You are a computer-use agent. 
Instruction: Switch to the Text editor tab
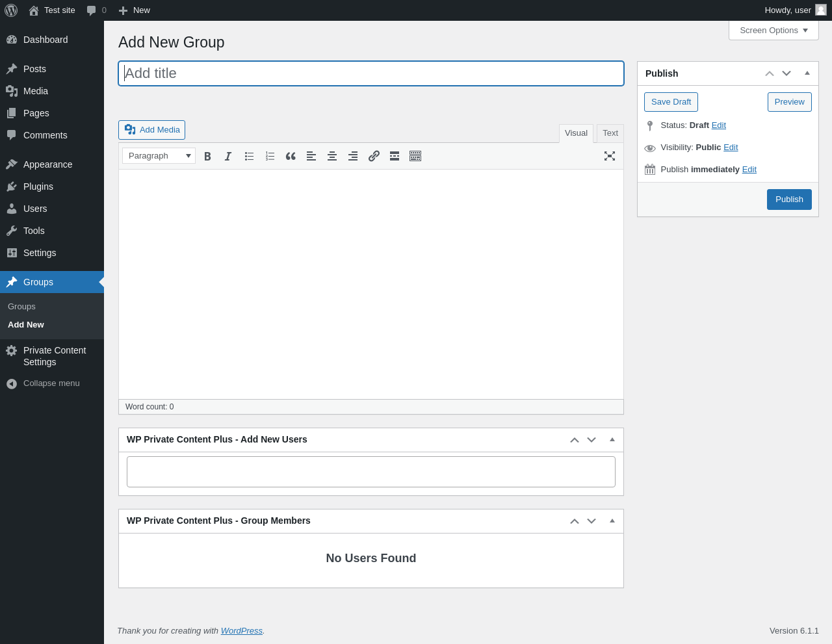tap(610, 133)
